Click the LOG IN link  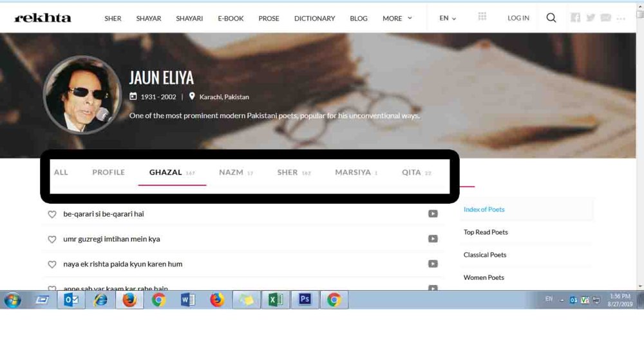coord(518,18)
